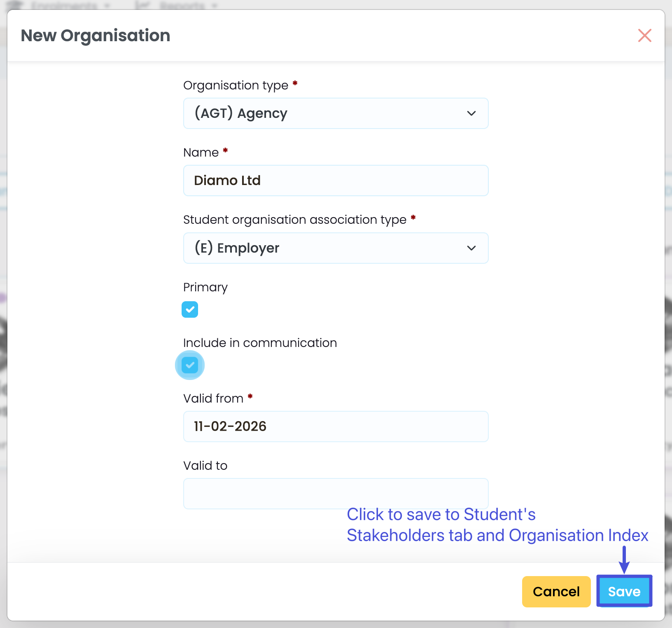Open the (AGT) Agency organisation type dropdown

(x=336, y=113)
